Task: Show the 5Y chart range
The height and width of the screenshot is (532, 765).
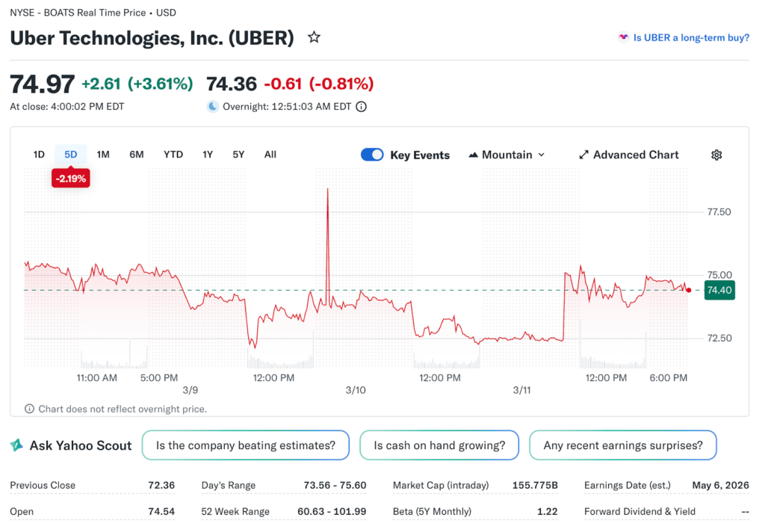Action: pos(238,155)
